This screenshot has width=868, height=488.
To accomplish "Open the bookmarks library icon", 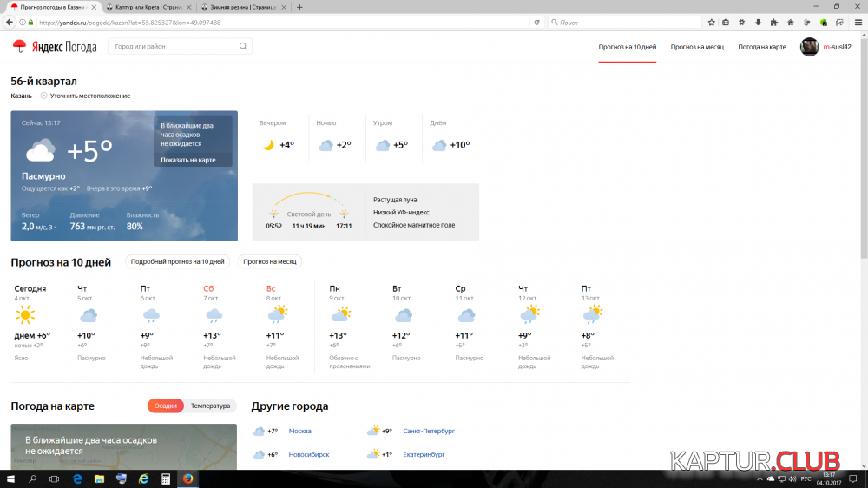I will tap(726, 23).
